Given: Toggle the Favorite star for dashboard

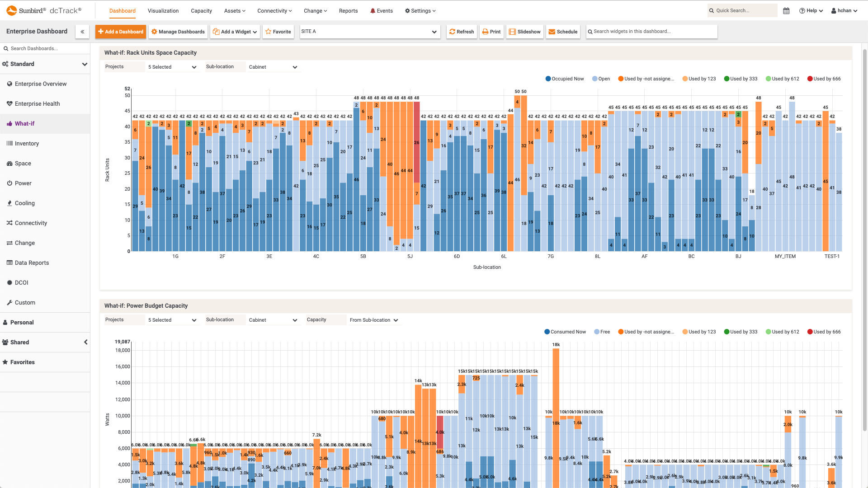Looking at the screenshot, I should coord(278,31).
